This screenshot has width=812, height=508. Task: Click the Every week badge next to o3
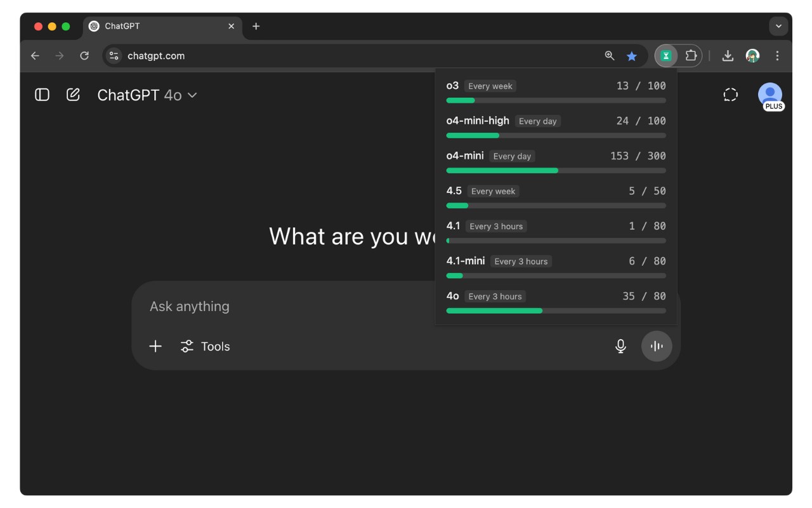tap(490, 86)
